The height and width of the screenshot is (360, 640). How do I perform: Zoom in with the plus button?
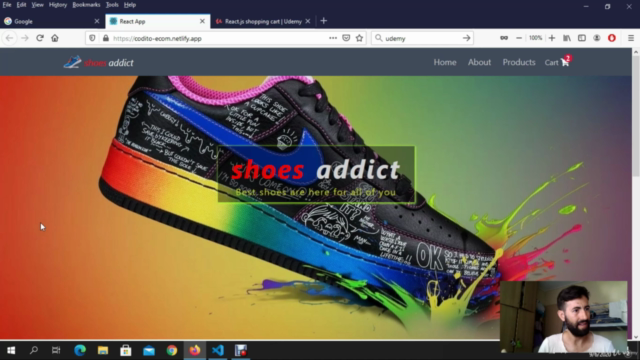tap(552, 38)
